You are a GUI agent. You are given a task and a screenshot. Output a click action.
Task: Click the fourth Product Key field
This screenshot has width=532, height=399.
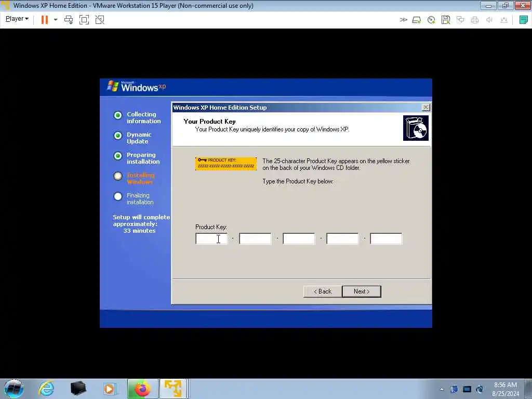(342, 239)
